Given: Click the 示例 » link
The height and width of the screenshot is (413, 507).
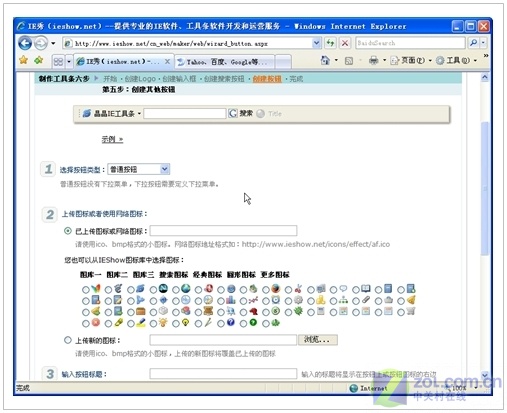Looking at the screenshot, I should 112,139.
